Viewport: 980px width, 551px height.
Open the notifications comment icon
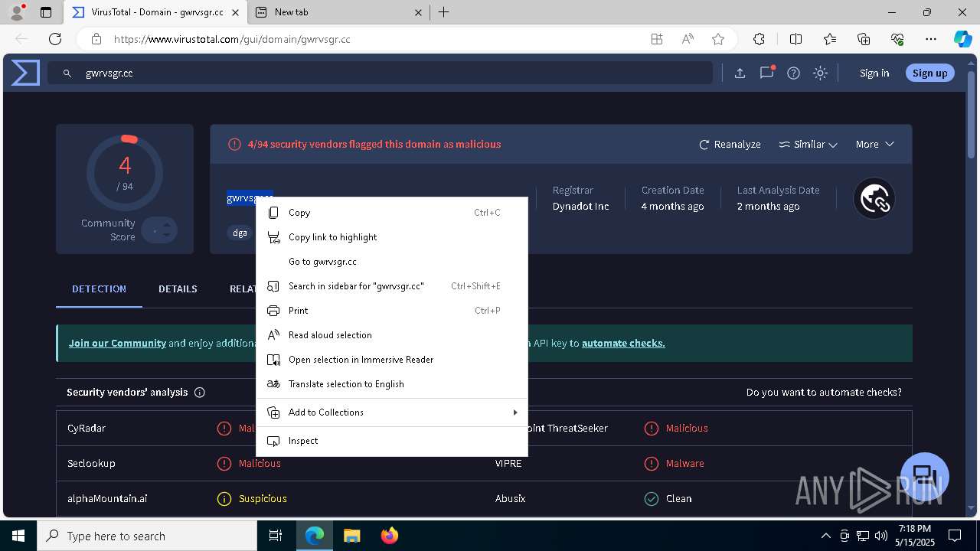766,73
